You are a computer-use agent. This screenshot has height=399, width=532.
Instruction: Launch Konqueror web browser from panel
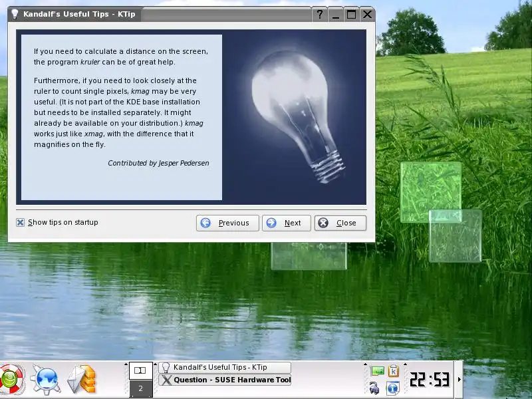click(x=46, y=379)
